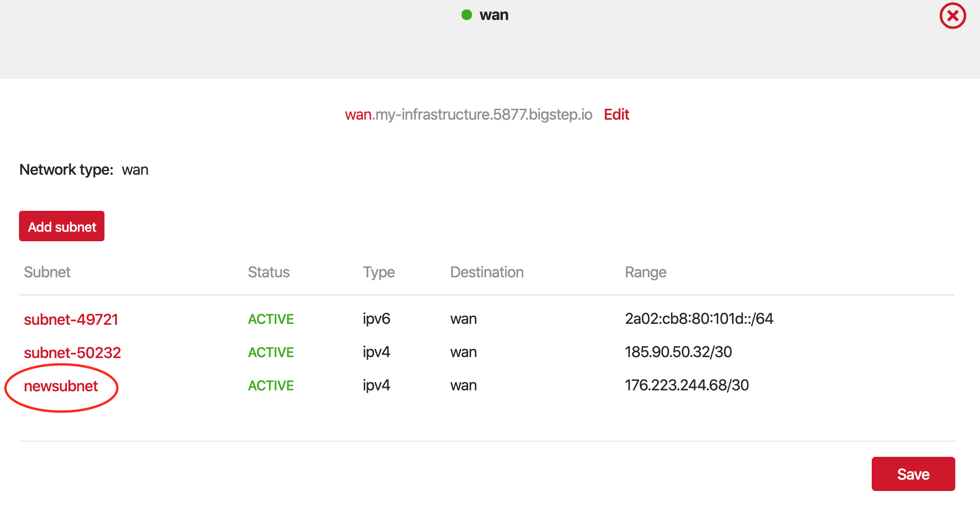This screenshot has width=980, height=510.
Task: Select the my-infrastructure.5877.bigstep.io domain text
Action: point(482,114)
